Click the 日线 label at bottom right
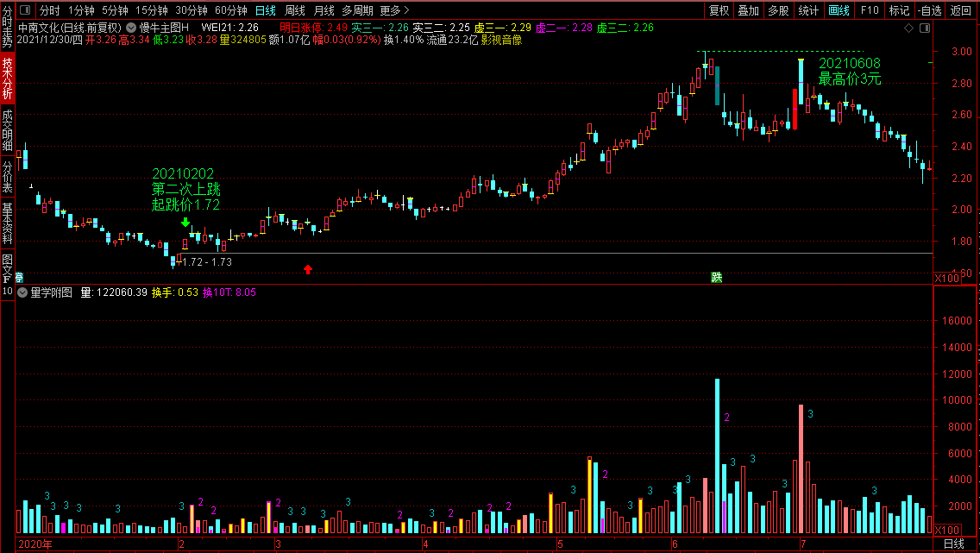The height and width of the screenshot is (553, 980). pos(954,544)
